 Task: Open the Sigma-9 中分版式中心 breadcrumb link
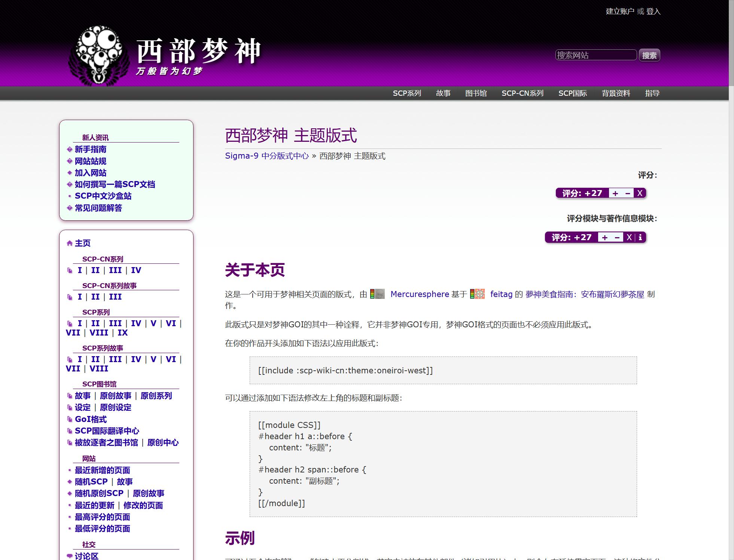tap(267, 156)
